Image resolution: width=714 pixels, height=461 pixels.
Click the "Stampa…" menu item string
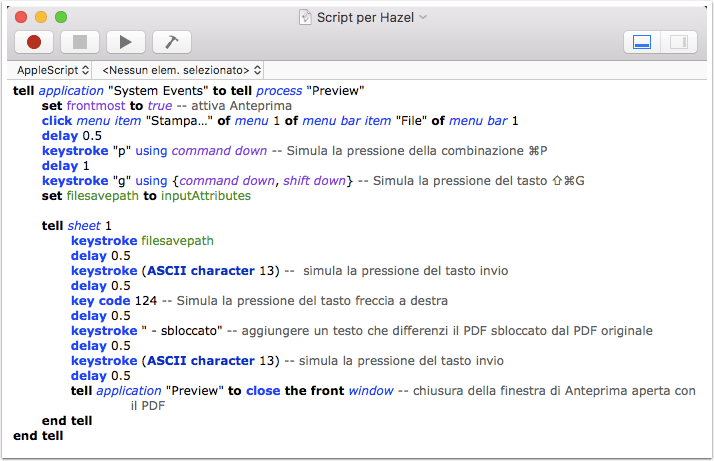179,121
